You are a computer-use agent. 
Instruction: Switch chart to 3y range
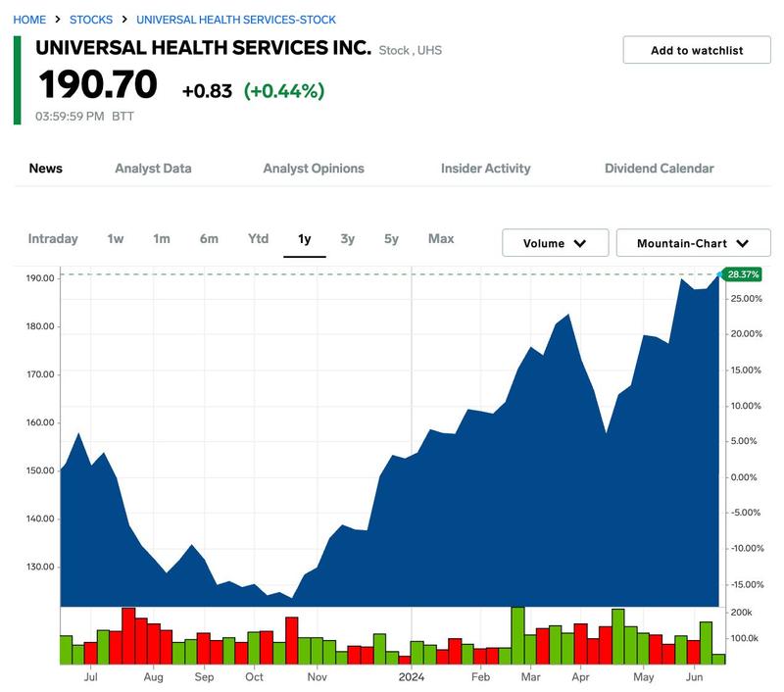click(348, 239)
